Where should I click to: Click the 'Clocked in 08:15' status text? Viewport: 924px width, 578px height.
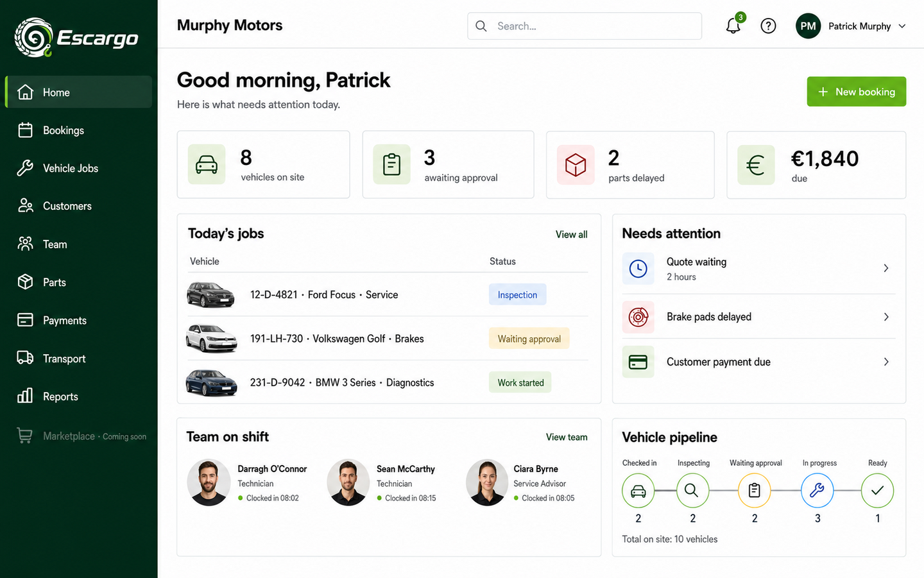click(x=410, y=498)
